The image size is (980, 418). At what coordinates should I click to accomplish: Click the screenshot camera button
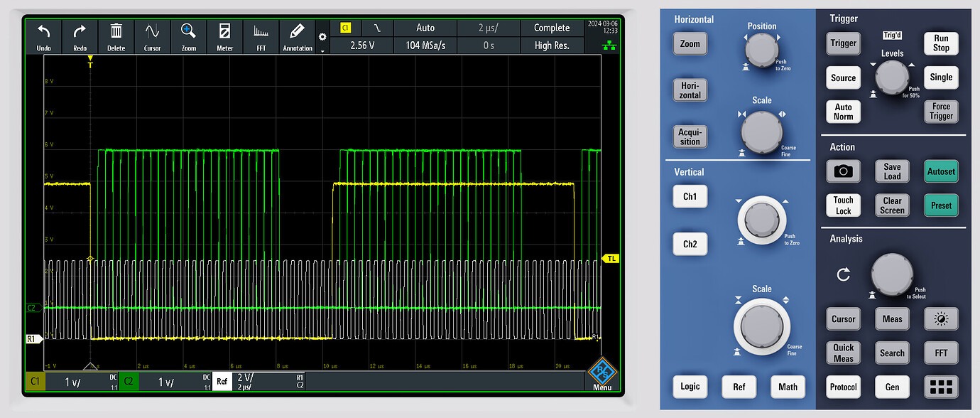click(x=843, y=171)
